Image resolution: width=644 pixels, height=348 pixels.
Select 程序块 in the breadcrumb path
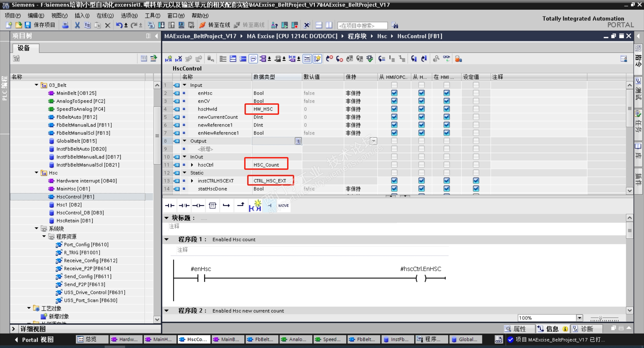[x=357, y=36]
